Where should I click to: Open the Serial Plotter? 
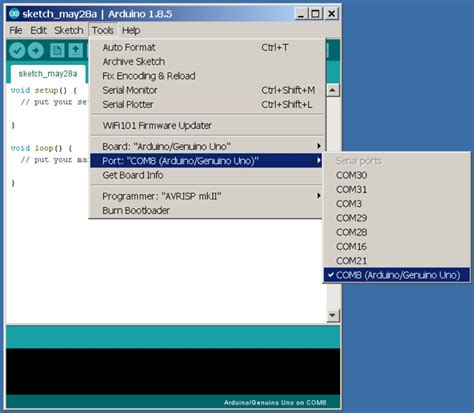point(207,105)
